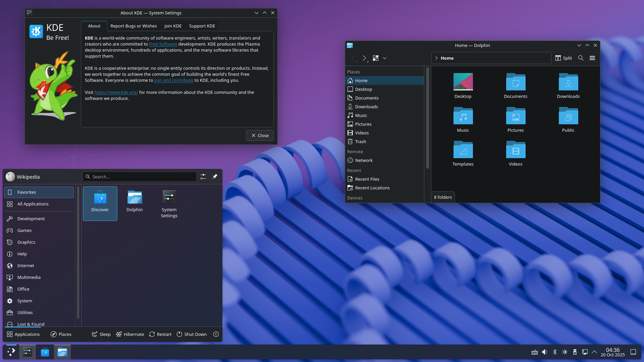Open the Development category in the launcher
Image resolution: width=644 pixels, height=362 pixels.
point(39,219)
